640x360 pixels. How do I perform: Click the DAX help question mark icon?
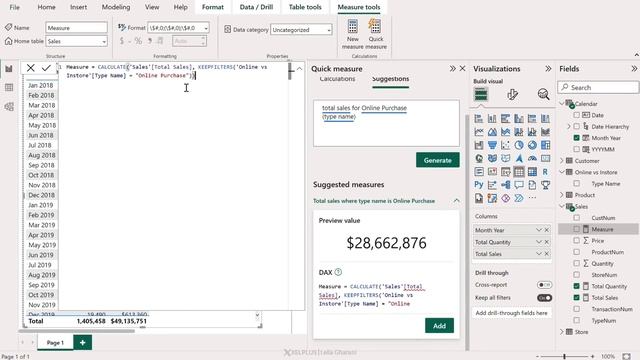(338, 272)
